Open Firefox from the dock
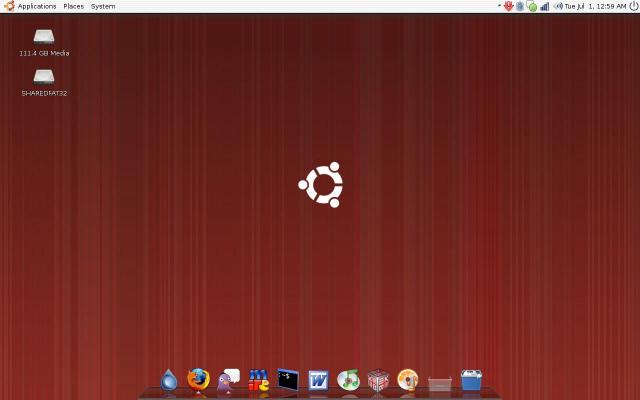Image resolution: width=640 pixels, height=400 pixels. pos(198,380)
